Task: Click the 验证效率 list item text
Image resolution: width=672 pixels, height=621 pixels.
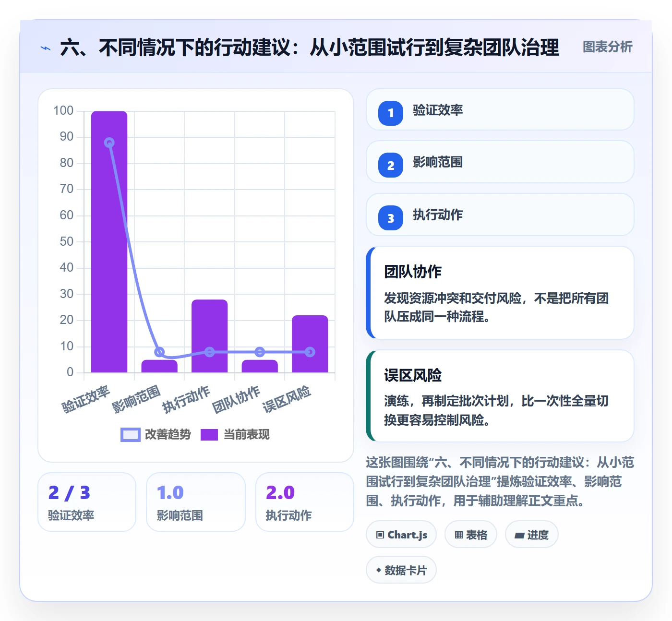Action: click(438, 110)
